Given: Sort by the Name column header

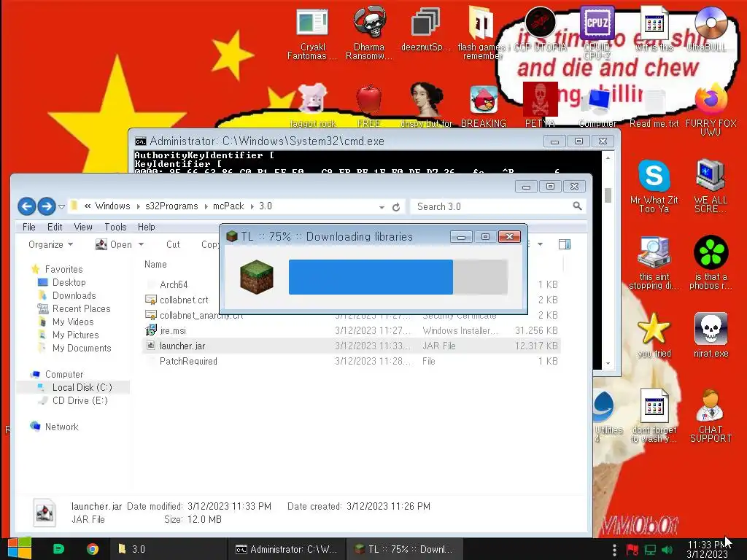Looking at the screenshot, I should pos(156,264).
